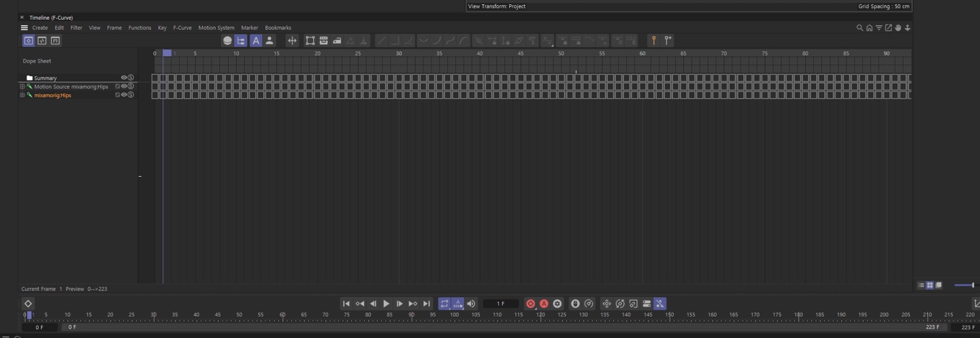Open the filter funnel icon
980x338 pixels.
879,28
